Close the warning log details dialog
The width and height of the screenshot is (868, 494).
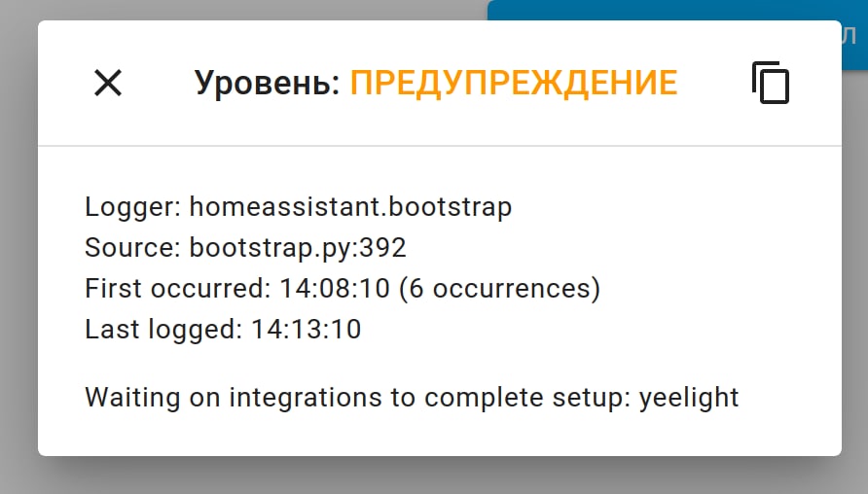coord(107,84)
